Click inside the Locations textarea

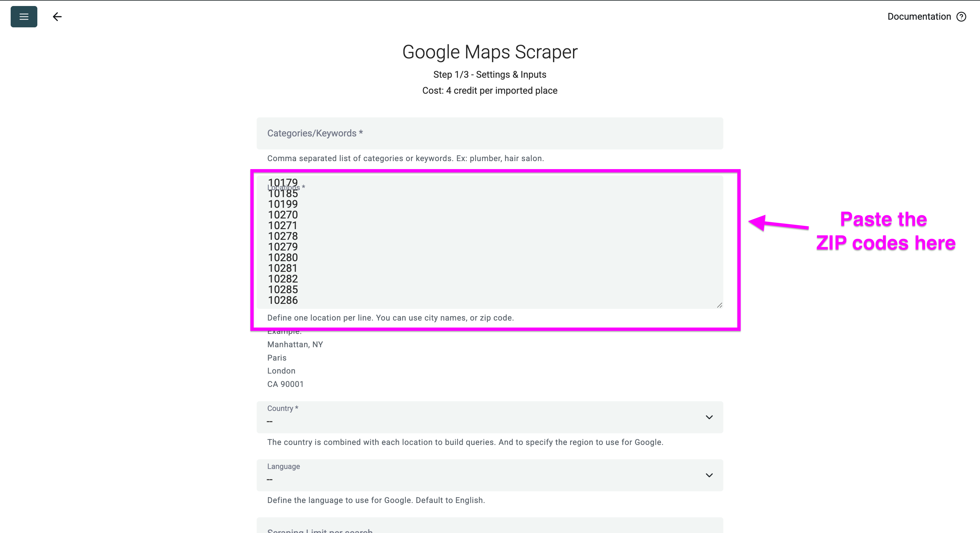[x=490, y=242]
